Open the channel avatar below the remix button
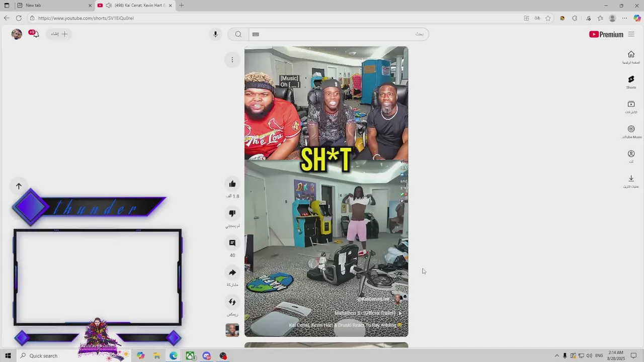 pyautogui.click(x=232, y=330)
